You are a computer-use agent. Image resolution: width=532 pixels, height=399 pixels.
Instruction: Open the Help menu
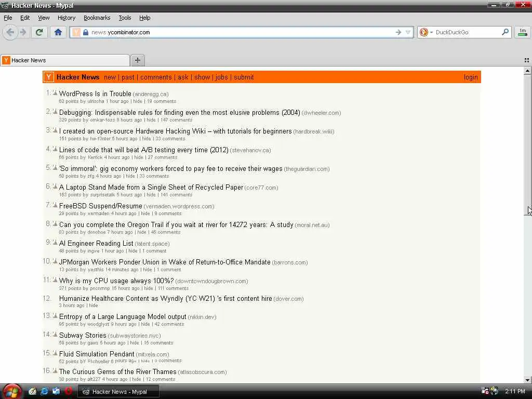tap(144, 18)
